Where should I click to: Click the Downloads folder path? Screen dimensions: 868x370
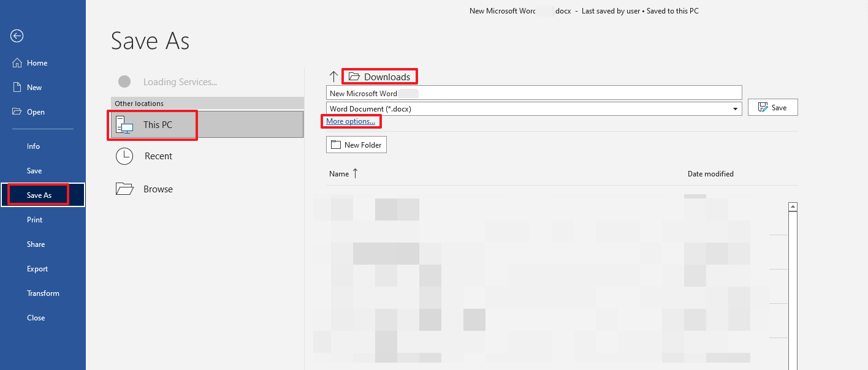tap(379, 77)
